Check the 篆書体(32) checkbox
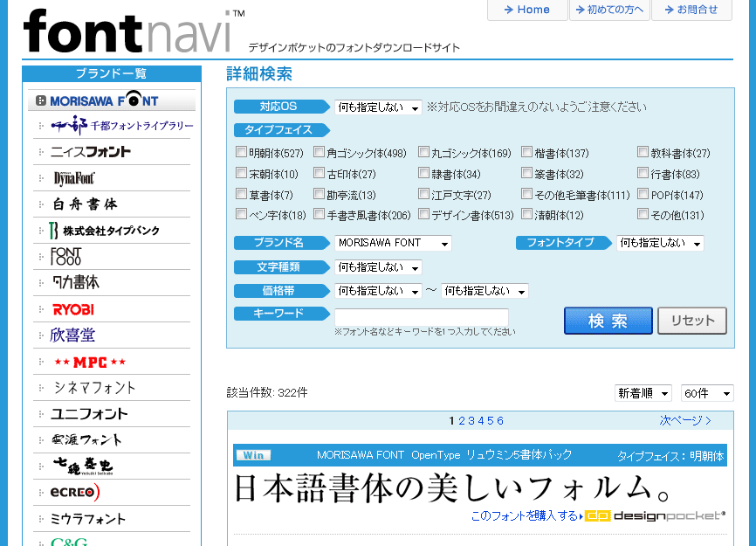Image resolution: width=756 pixels, height=546 pixels. pyautogui.click(x=527, y=173)
